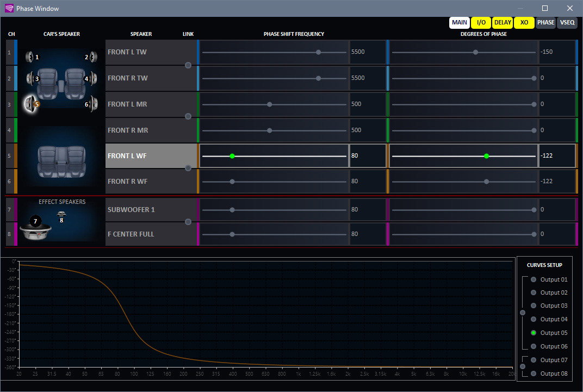Click FRONT L TW frequency value 5500
This screenshot has width=583, height=392.
pos(358,52)
